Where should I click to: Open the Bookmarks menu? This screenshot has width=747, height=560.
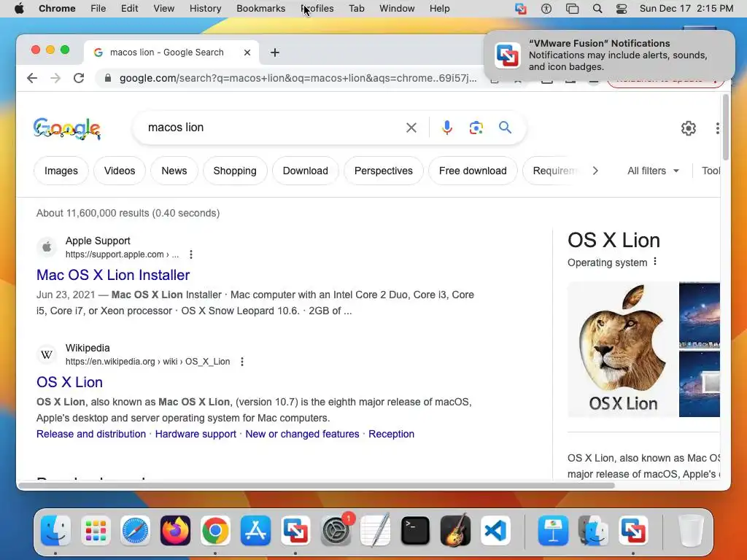point(260,9)
